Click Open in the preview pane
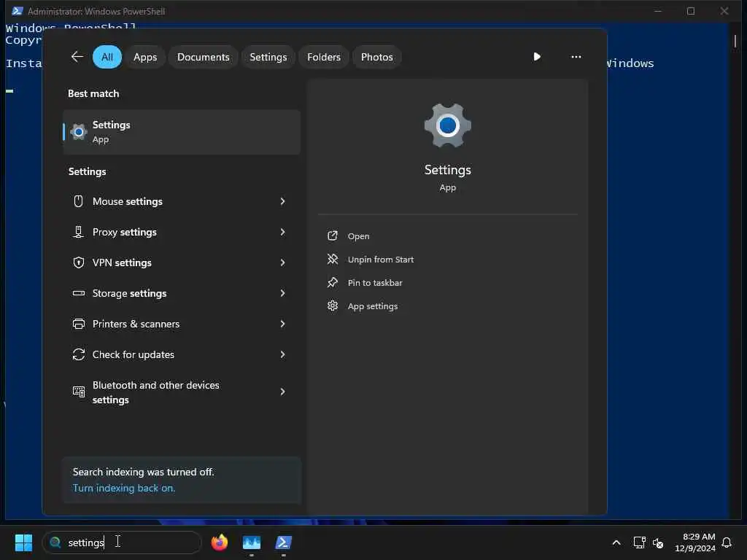This screenshot has width=747, height=560. pyautogui.click(x=358, y=236)
